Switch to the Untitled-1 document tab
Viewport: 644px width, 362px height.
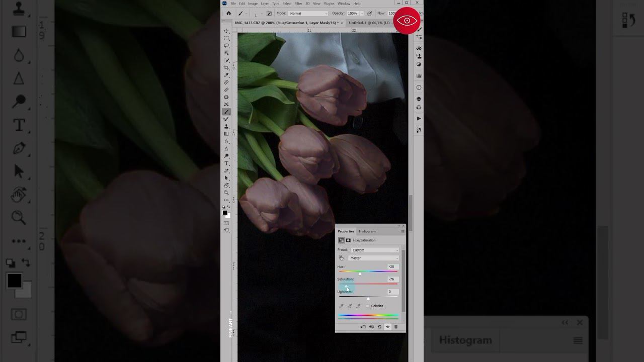point(371,23)
